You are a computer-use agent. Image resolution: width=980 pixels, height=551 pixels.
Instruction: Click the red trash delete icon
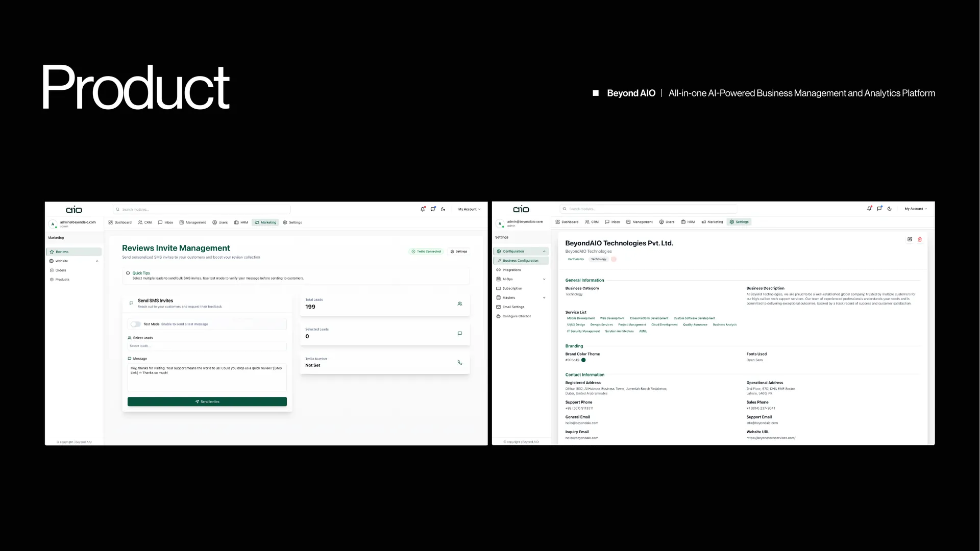[920, 239]
